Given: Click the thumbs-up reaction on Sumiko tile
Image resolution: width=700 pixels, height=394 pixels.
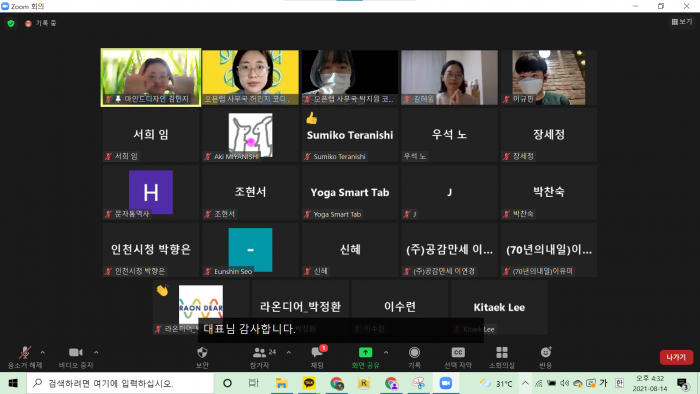Looking at the screenshot, I should pyautogui.click(x=312, y=118).
